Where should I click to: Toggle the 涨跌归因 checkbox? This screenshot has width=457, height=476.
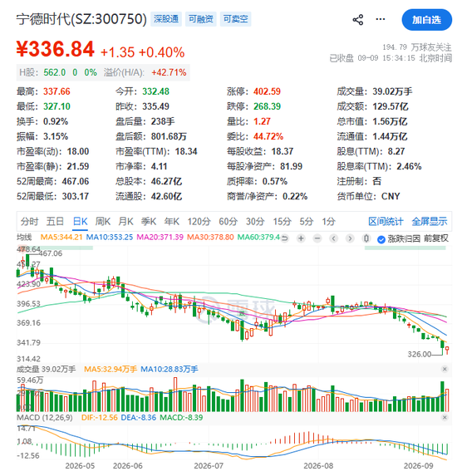pos(381,239)
